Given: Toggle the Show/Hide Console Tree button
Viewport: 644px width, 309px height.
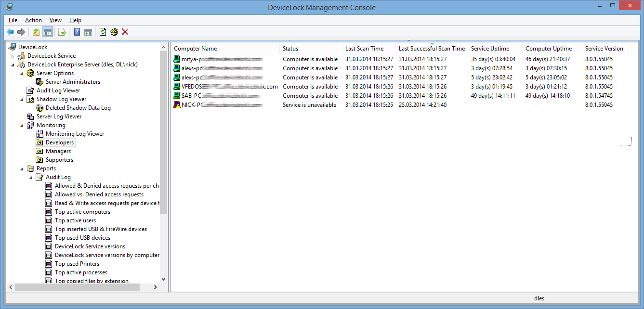Looking at the screenshot, I should coord(47,32).
